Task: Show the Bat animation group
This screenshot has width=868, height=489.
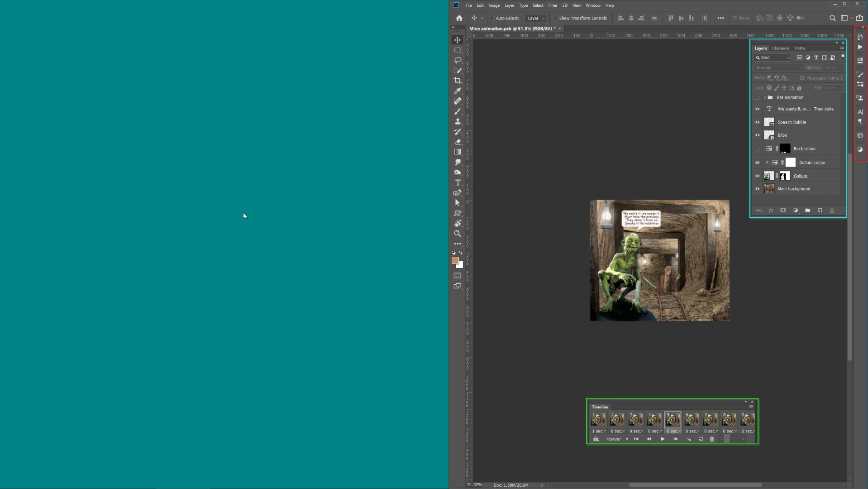Action: [x=758, y=98]
